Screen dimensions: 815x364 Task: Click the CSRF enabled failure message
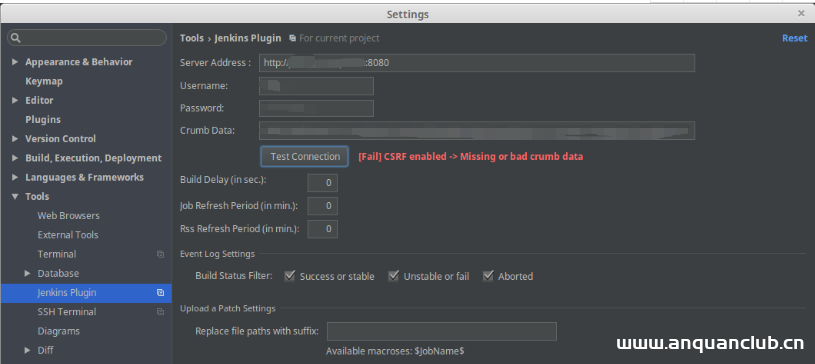coord(470,157)
